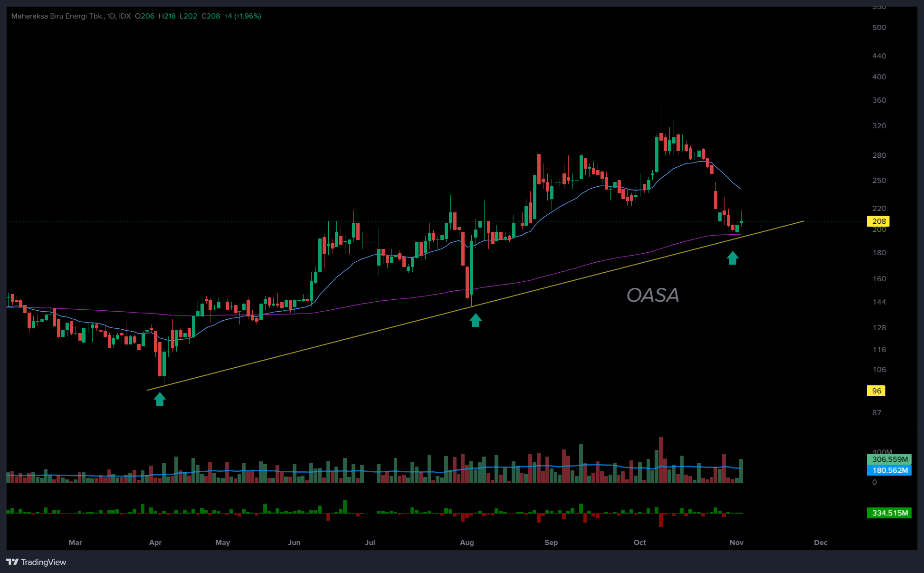Click the Aug label on time axis
Screen dimensions: 924x573
coord(467,543)
